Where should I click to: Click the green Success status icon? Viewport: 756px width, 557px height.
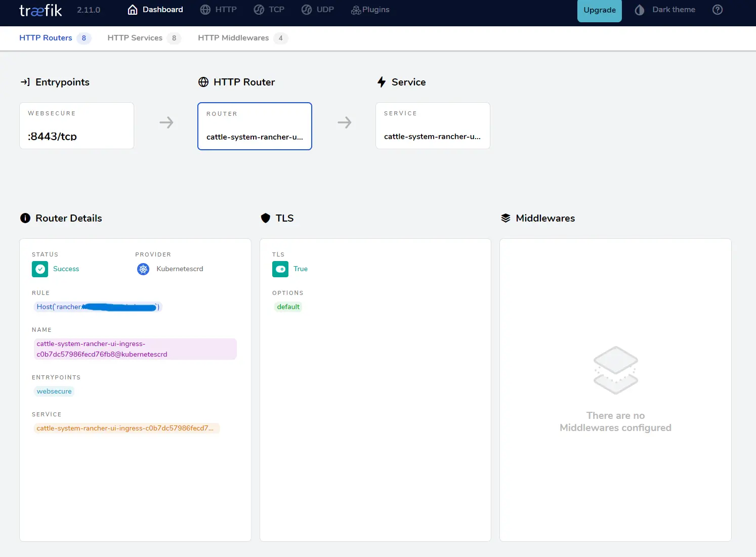point(40,269)
